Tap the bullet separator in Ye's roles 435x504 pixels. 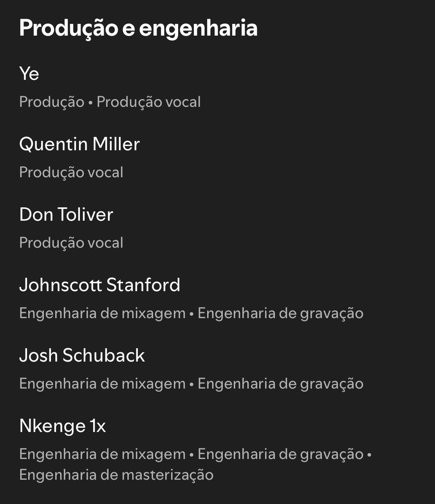[90, 103]
